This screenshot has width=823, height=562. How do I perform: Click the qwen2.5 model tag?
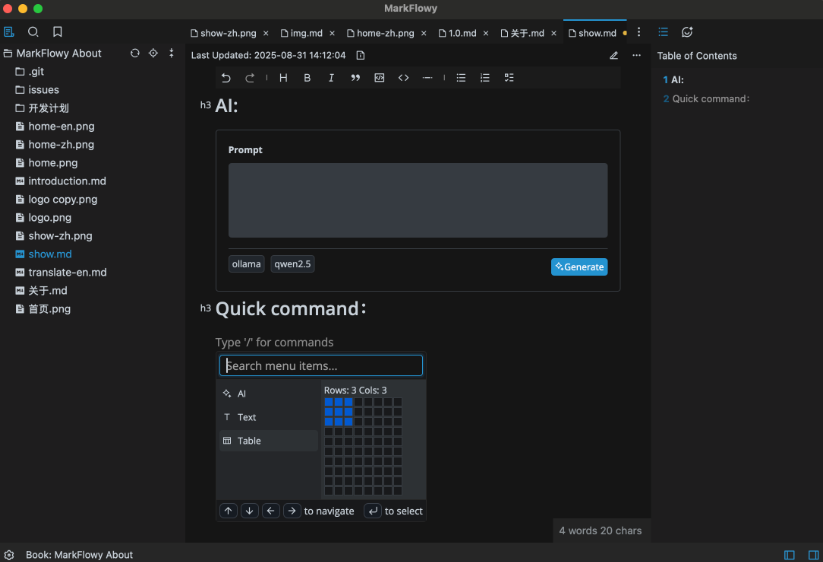292,264
